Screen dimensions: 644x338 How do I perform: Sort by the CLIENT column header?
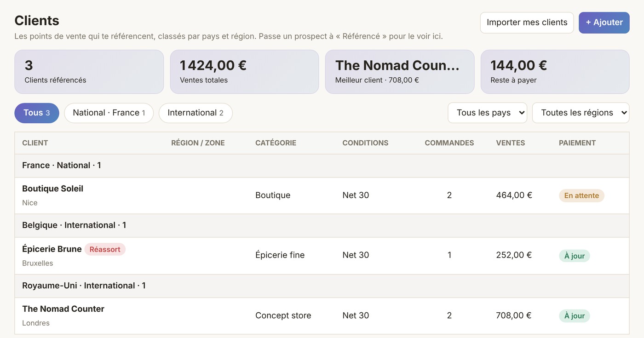35,143
